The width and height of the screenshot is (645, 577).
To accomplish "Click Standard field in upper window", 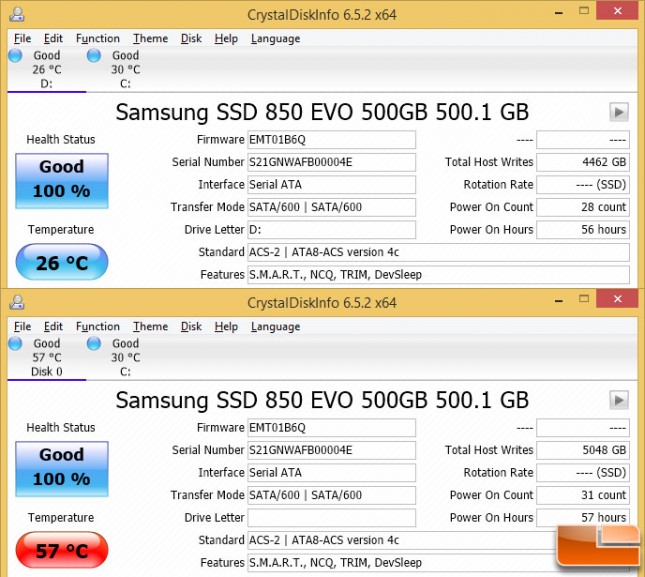I will tap(438, 252).
